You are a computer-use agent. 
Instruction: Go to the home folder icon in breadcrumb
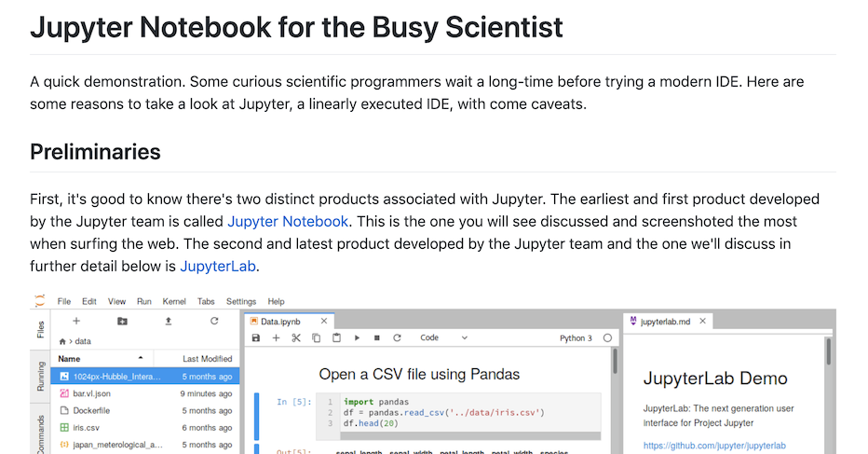[62, 341]
